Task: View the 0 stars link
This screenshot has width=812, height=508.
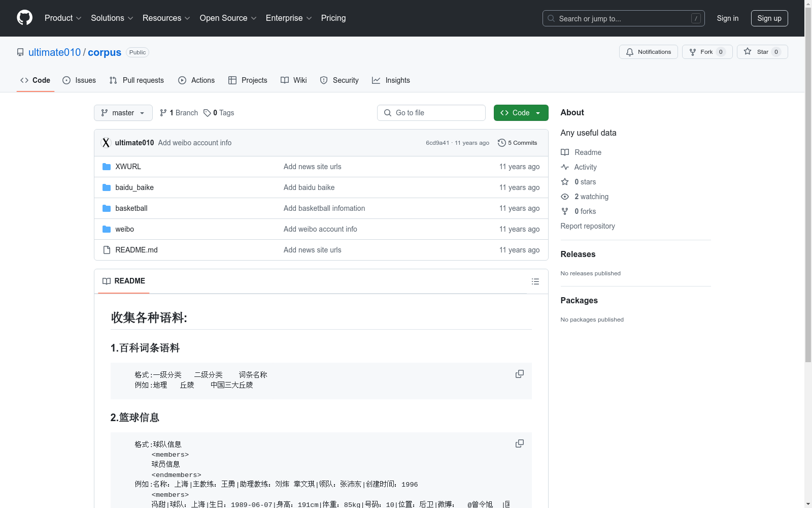Action: [579, 182]
